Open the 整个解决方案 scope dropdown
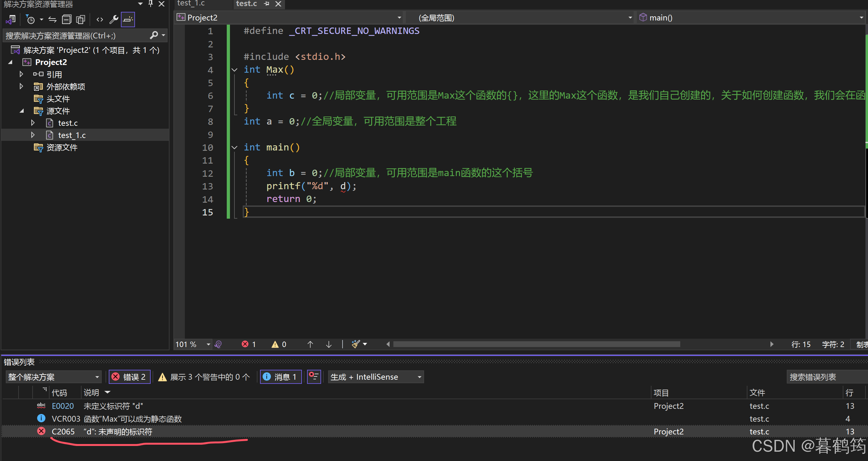The height and width of the screenshot is (461, 868). 53,377
